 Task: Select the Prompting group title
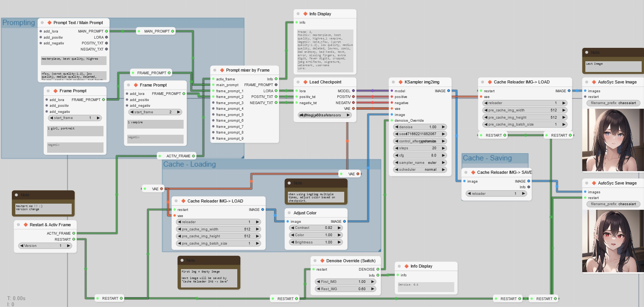tap(18, 23)
